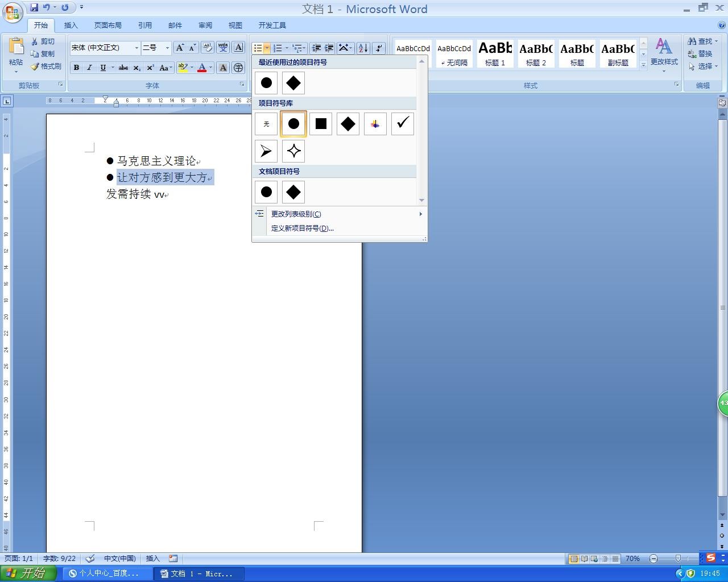This screenshot has width=728, height=582.
Task: Click the Cut (剪切) scissors button
Action: (43, 41)
